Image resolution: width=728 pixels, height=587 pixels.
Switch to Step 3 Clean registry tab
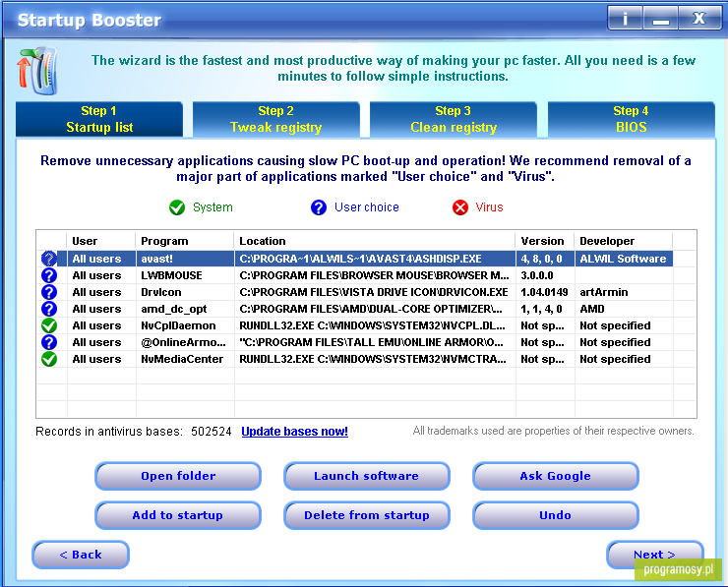point(454,119)
